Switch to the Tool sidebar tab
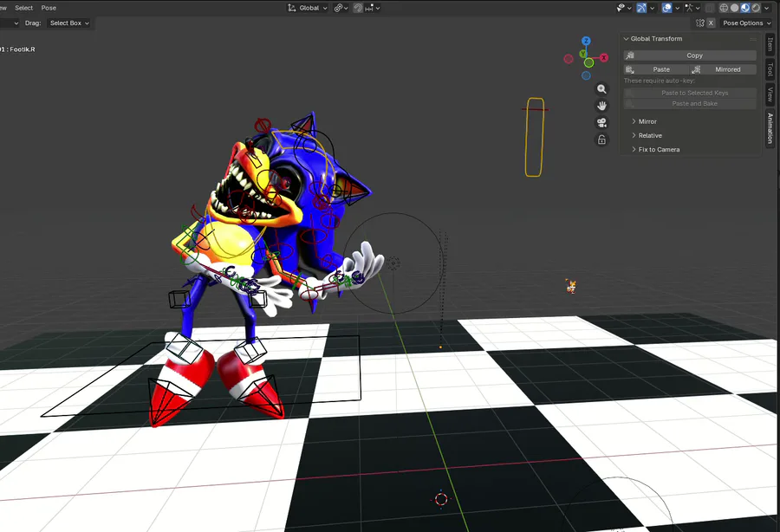This screenshot has height=532, width=780. coord(770,69)
